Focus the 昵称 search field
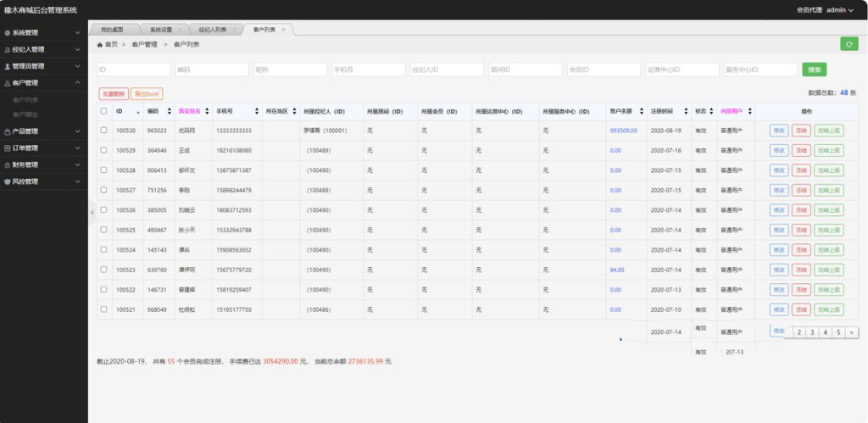 (x=290, y=70)
